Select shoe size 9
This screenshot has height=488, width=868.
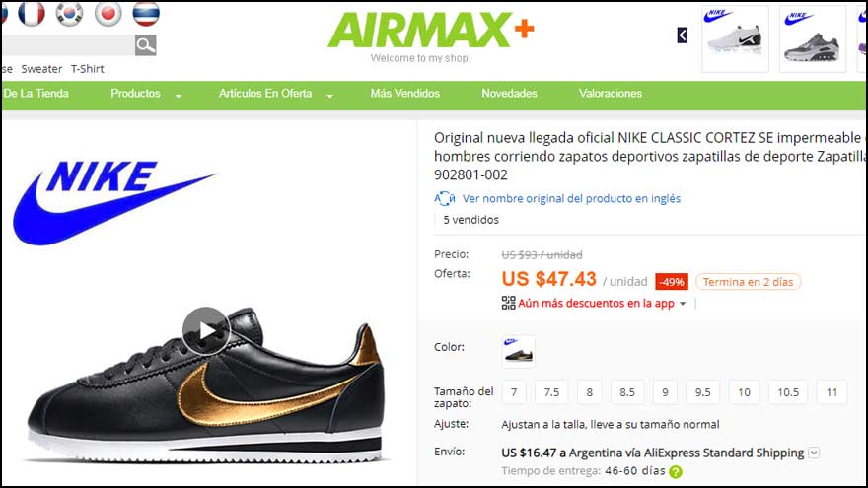(665, 392)
